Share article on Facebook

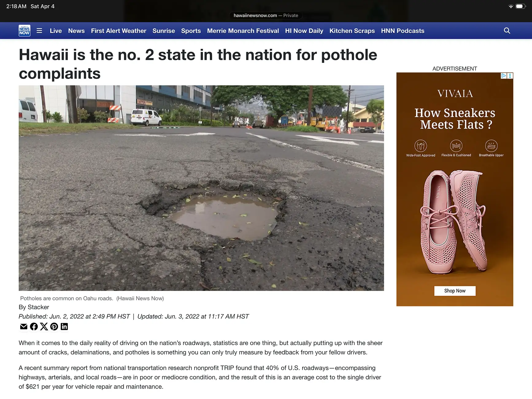point(34,327)
